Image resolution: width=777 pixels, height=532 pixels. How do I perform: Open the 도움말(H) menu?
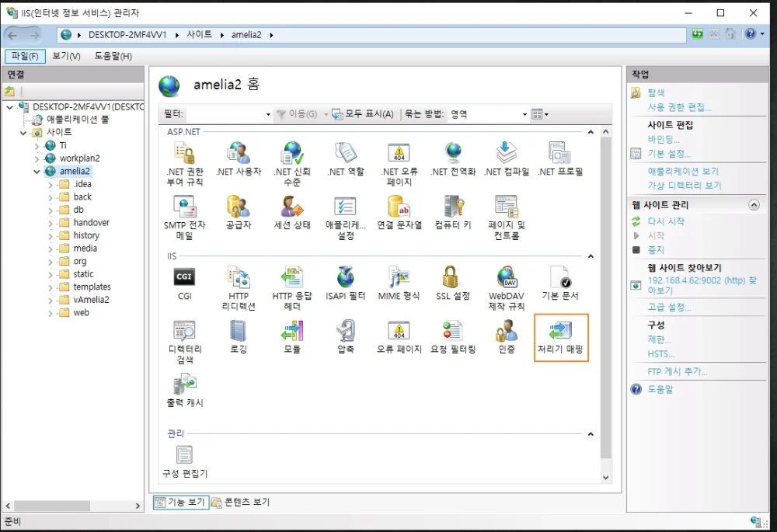pyautogui.click(x=113, y=56)
